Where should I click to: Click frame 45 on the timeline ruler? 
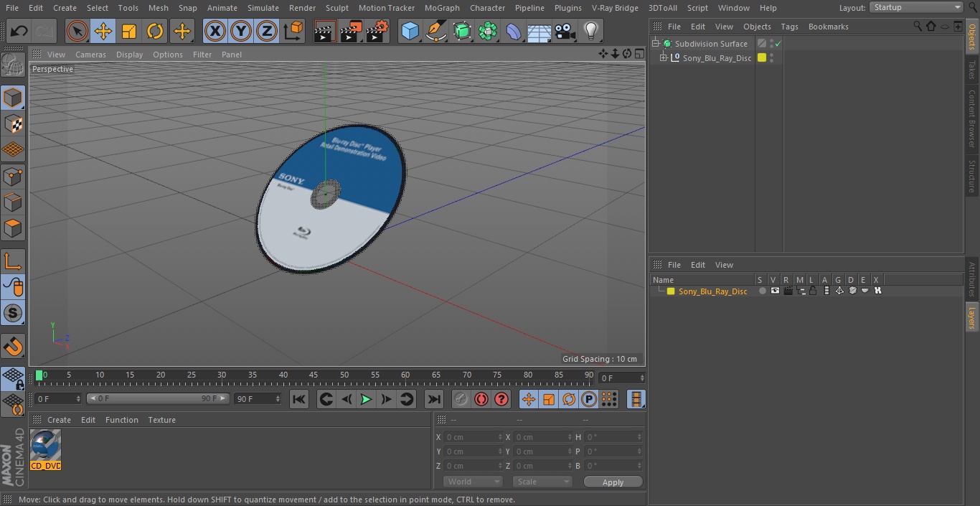pos(314,375)
